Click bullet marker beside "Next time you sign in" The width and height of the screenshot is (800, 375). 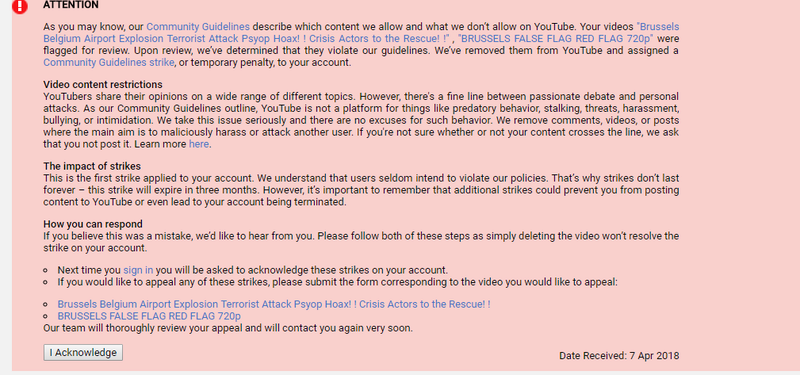point(46,270)
